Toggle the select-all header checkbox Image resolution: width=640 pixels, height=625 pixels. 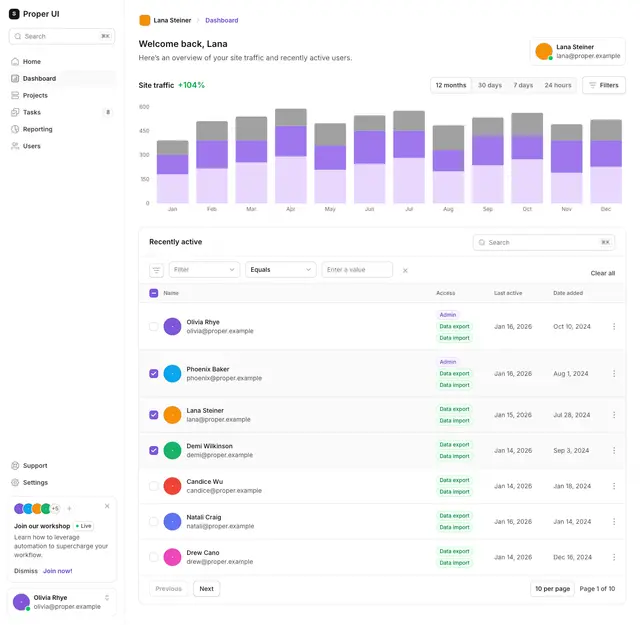point(153,293)
